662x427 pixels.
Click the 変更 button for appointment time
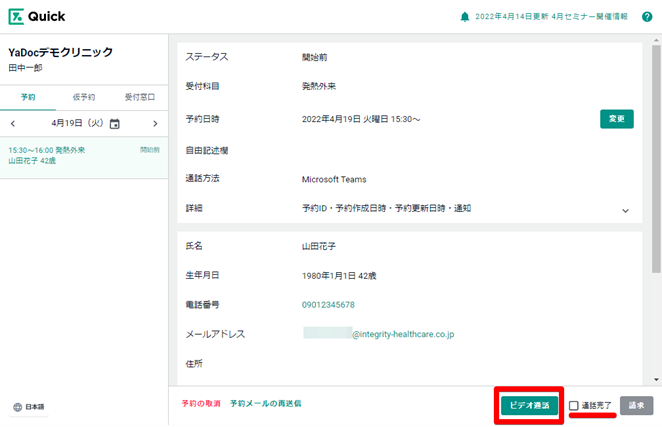click(x=617, y=119)
